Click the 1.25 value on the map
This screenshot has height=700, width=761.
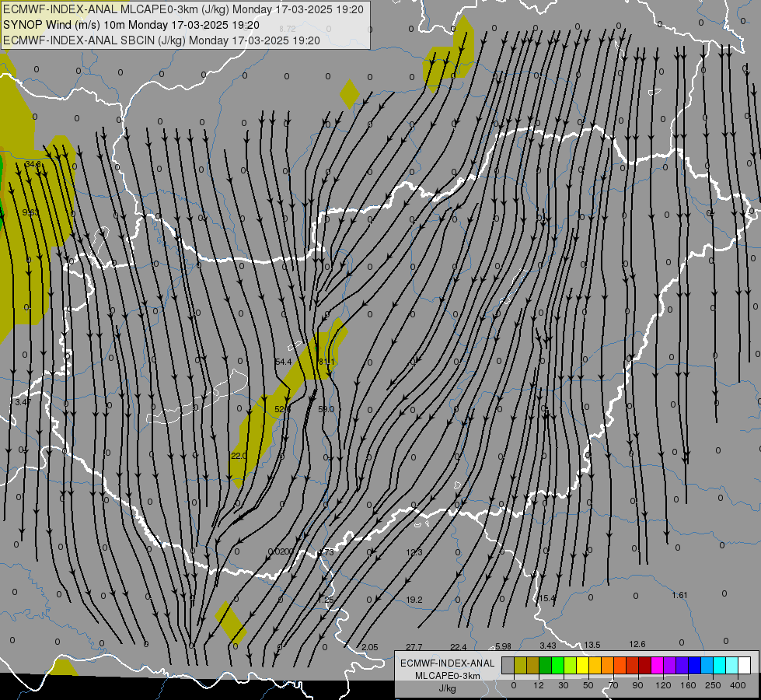click(326, 600)
